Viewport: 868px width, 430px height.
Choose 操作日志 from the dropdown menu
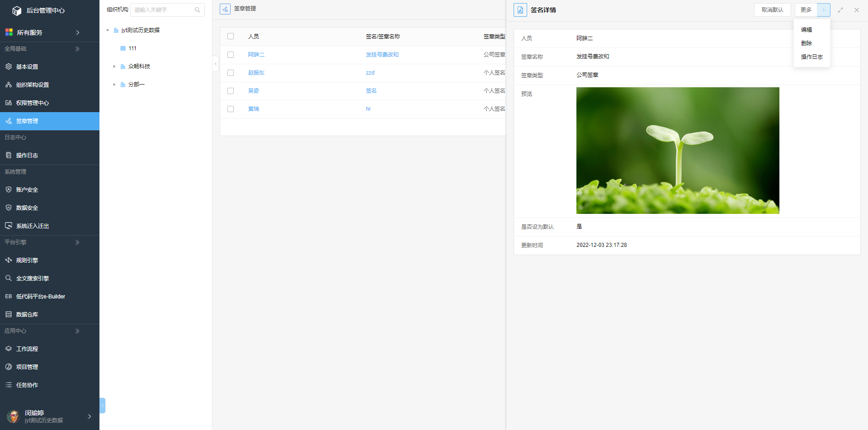click(x=812, y=57)
